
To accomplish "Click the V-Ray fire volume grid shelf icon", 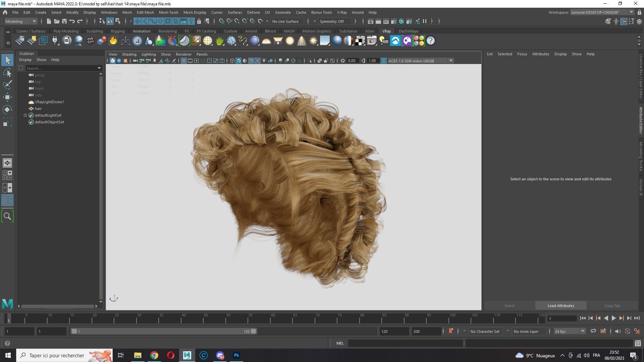I will (x=113, y=41).
